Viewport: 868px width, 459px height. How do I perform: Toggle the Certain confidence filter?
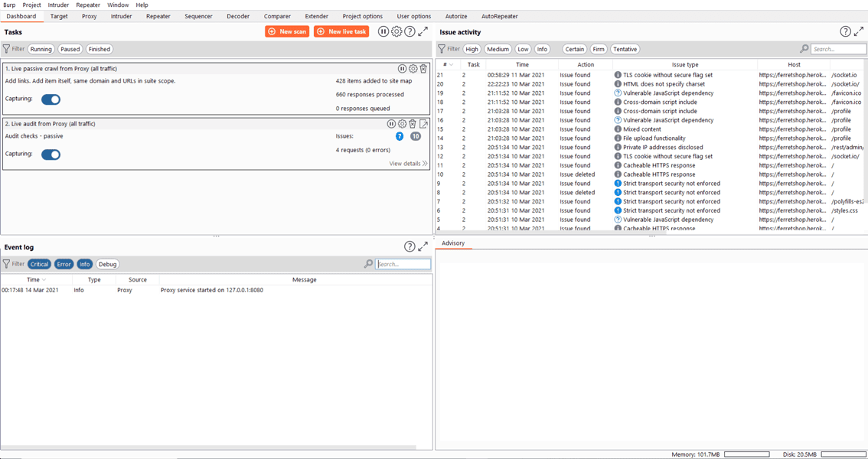(575, 49)
